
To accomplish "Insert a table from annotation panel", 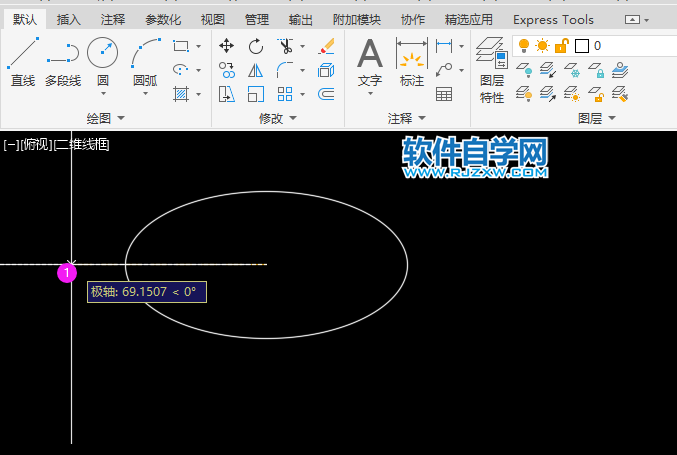I will click(444, 94).
